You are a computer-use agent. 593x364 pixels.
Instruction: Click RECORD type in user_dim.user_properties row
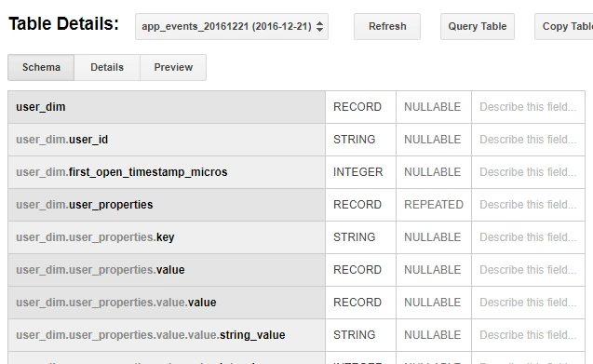point(357,205)
